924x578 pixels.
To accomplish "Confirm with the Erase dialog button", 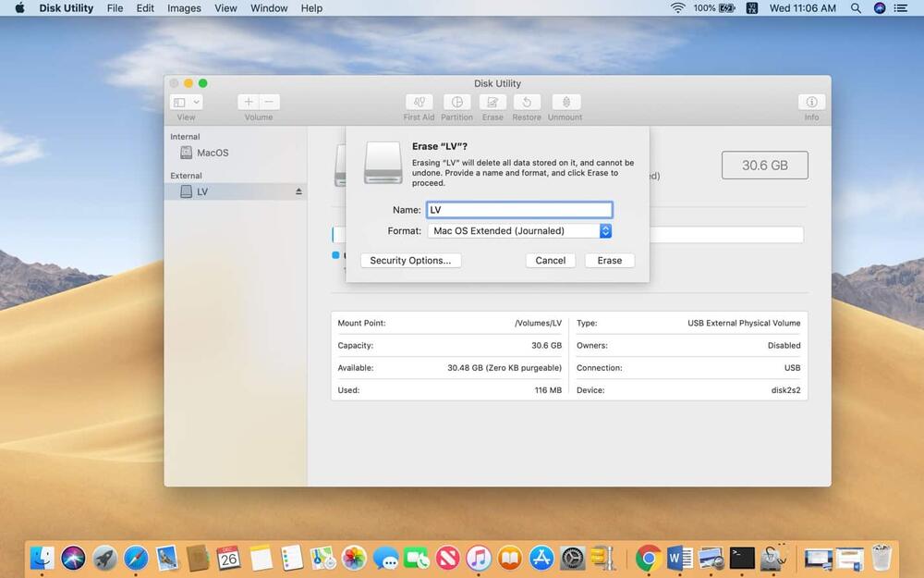I will [609, 261].
